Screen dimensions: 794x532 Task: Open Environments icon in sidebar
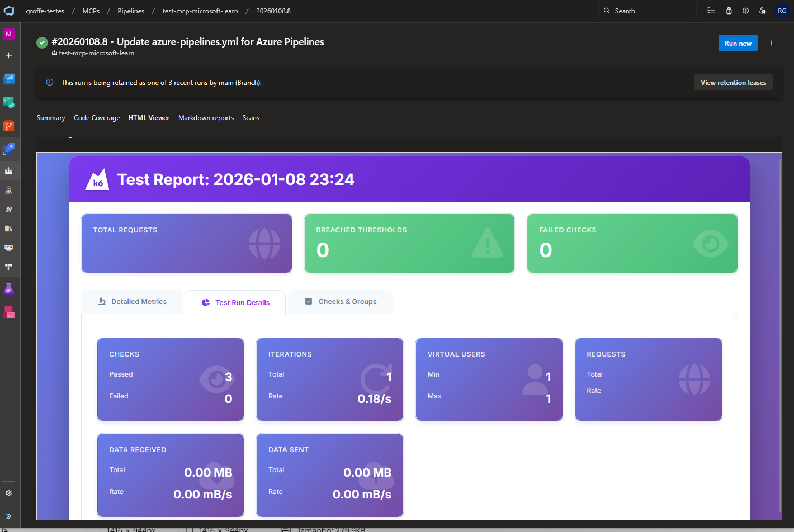point(8,190)
